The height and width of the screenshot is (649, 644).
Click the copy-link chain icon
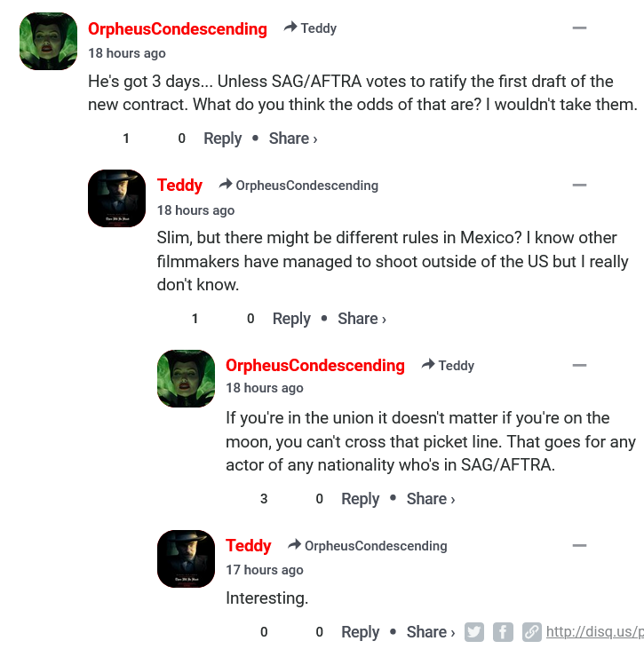click(x=531, y=632)
